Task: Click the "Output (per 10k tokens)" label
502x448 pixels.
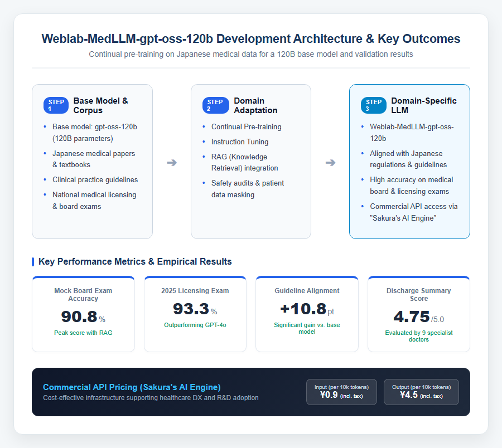Action: (x=421, y=387)
